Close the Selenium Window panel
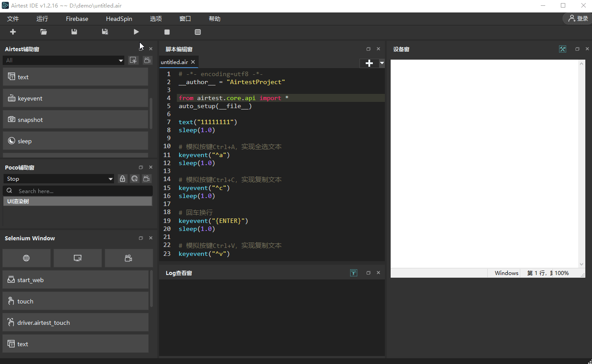The height and width of the screenshot is (364, 592). [x=151, y=238]
